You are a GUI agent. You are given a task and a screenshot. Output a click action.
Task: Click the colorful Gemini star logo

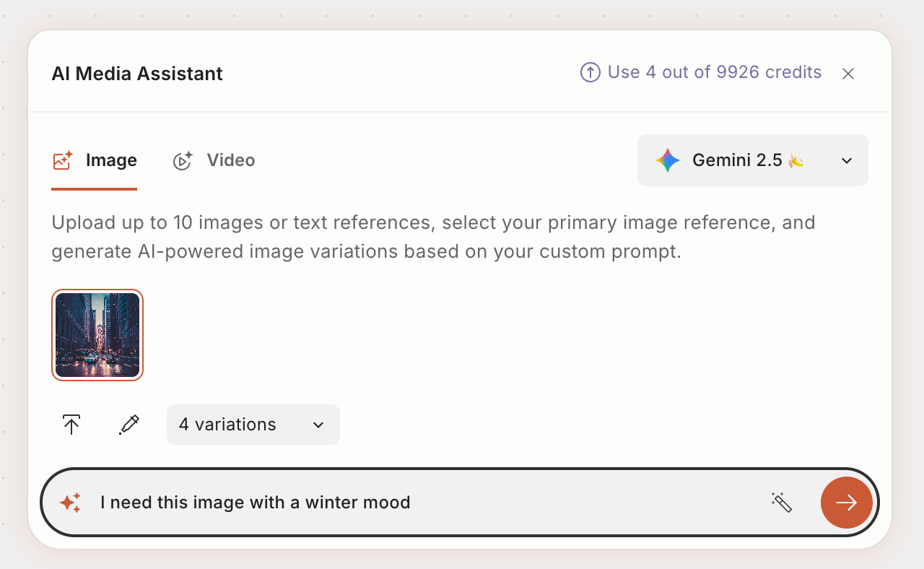click(667, 160)
